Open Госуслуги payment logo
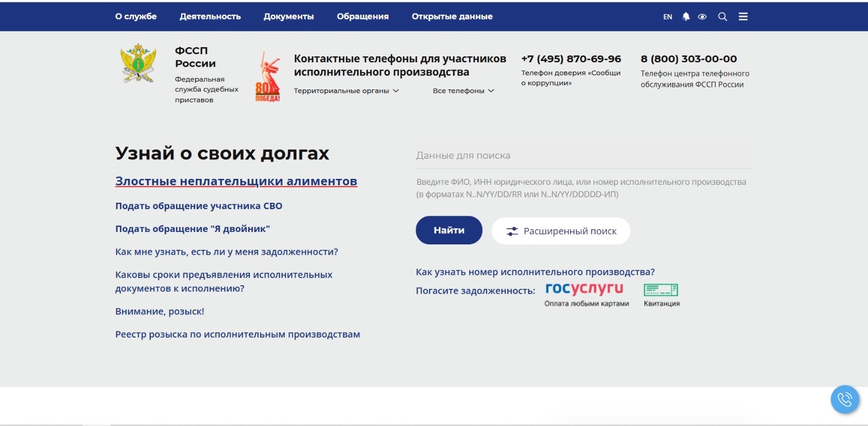The width and height of the screenshot is (868, 426). click(x=584, y=288)
